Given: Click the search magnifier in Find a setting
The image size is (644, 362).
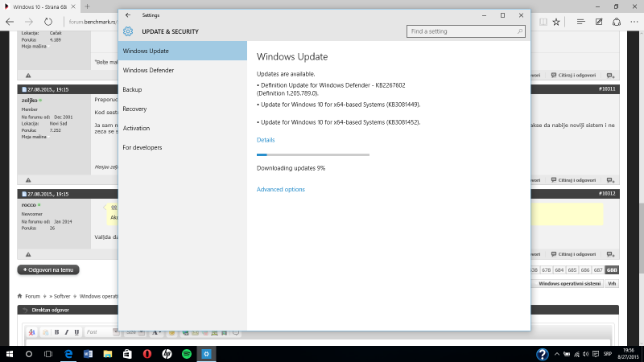Looking at the screenshot, I should (519, 31).
